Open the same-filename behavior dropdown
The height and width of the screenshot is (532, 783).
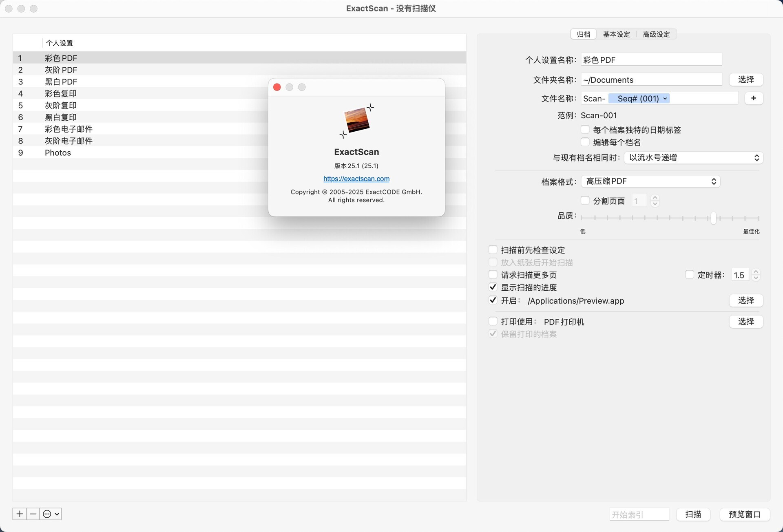693,158
